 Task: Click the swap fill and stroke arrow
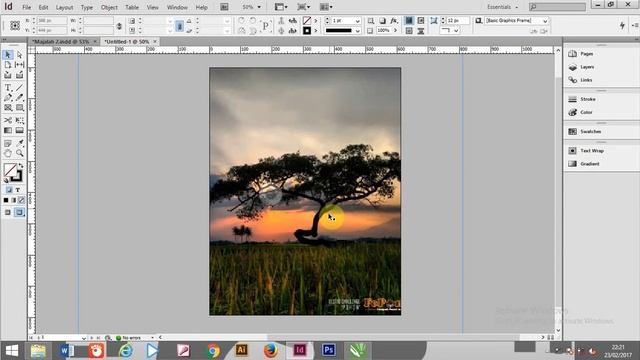click(x=20, y=165)
